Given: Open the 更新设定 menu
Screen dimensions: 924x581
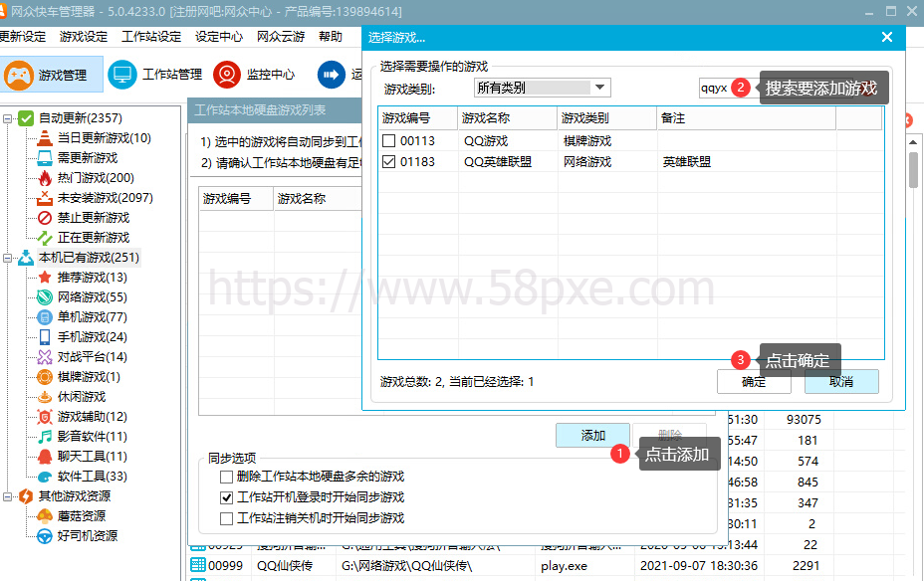Looking at the screenshot, I should click(x=22, y=37).
